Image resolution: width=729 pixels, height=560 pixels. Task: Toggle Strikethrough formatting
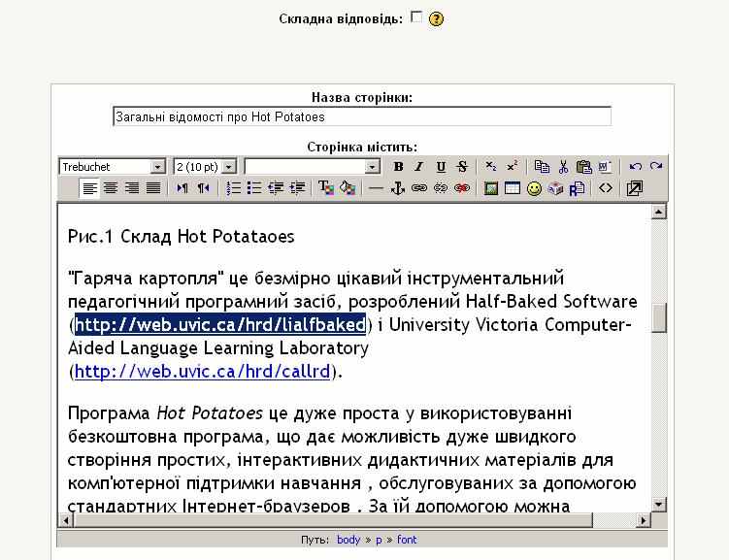point(462,166)
